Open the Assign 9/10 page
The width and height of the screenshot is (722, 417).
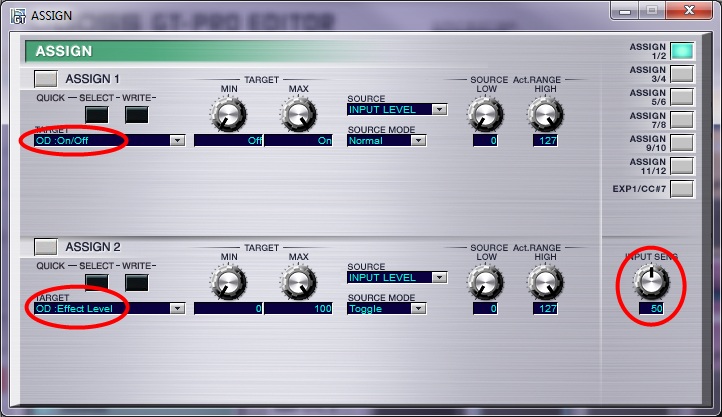click(682, 142)
